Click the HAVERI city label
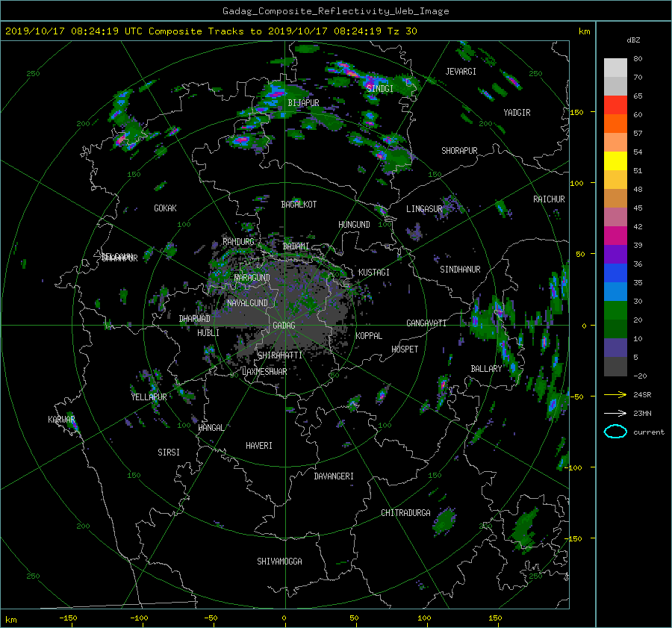Screen dimensions: 672x628 [259, 446]
